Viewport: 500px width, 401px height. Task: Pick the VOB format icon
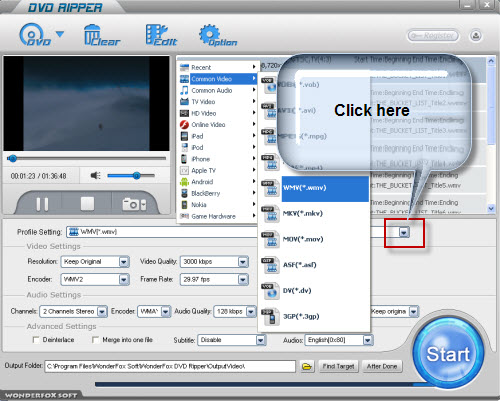pyautogui.click(x=269, y=85)
